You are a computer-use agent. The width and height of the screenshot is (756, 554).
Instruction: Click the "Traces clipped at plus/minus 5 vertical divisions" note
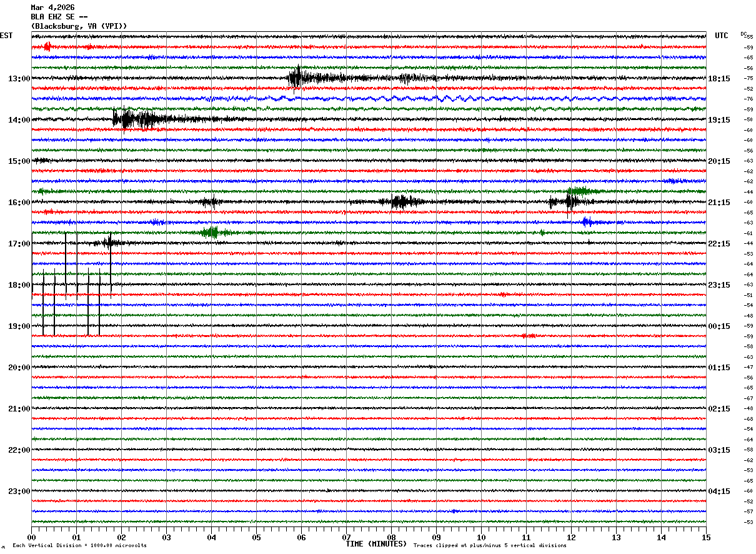click(x=490, y=545)
